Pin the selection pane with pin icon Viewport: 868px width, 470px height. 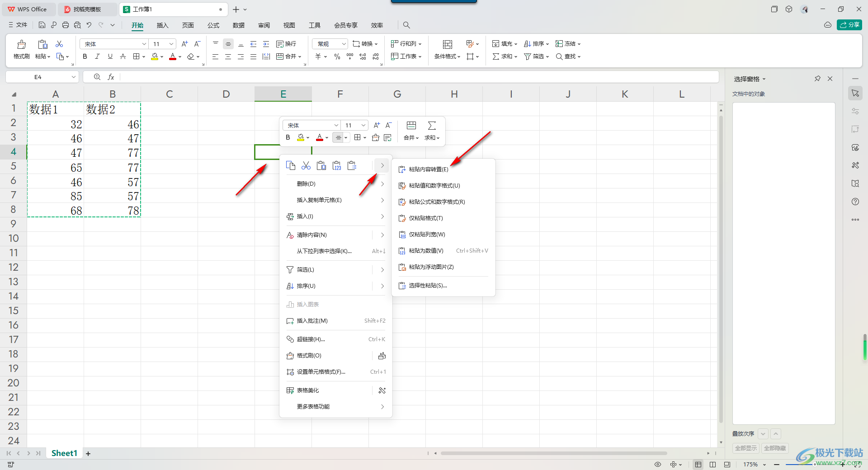point(817,79)
